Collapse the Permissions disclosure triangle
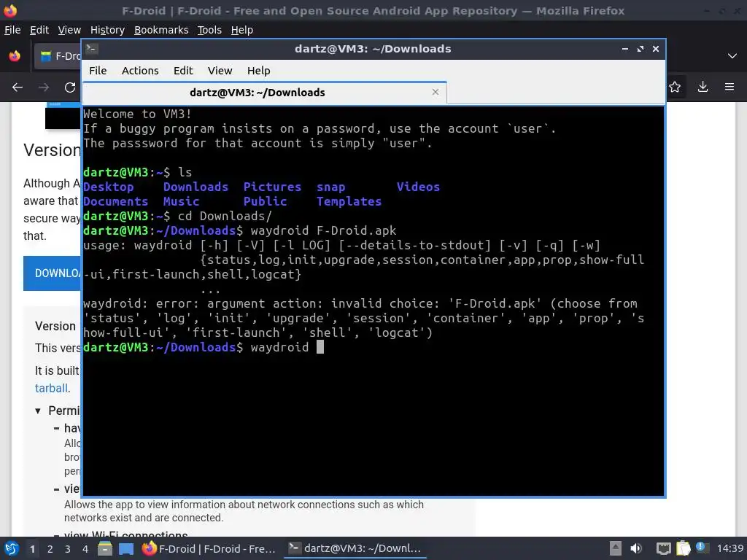747x560 pixels. [x=38, y=411]
